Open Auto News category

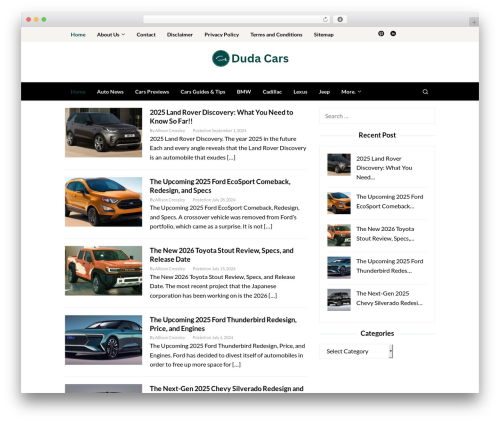point(110,92)
